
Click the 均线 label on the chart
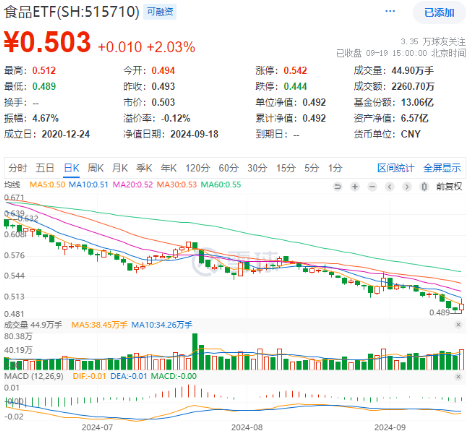[12, 185]
